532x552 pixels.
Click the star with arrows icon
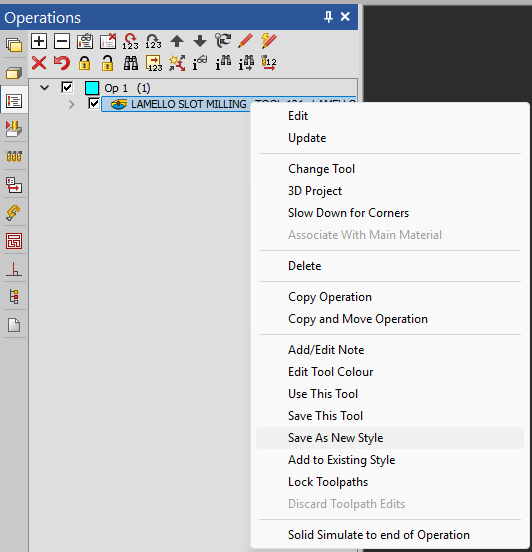177,63
